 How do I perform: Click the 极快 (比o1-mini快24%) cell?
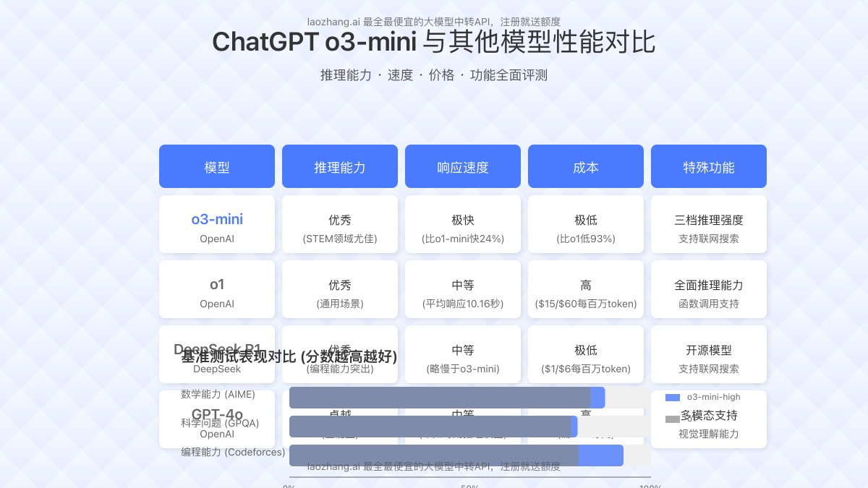(x=463, y=224)
